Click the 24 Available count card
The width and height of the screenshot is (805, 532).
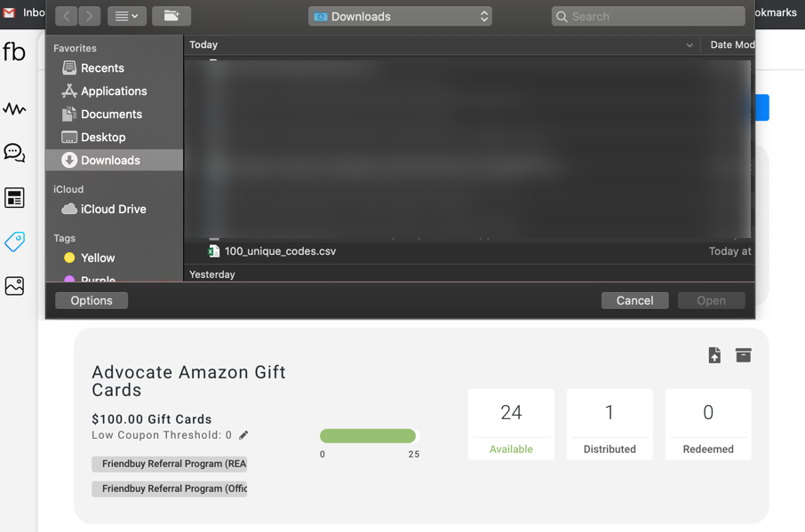point(511,425)
